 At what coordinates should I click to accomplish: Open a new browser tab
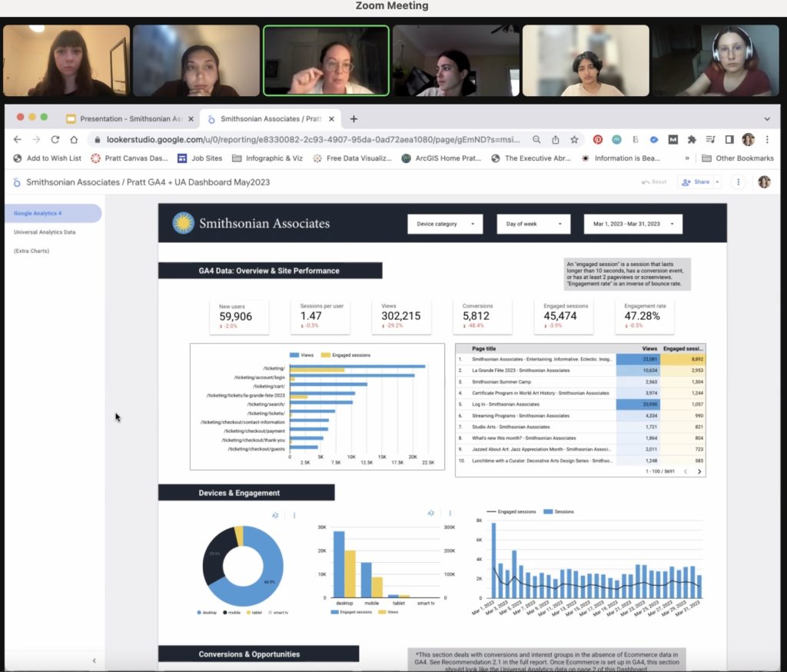(354, 119)
